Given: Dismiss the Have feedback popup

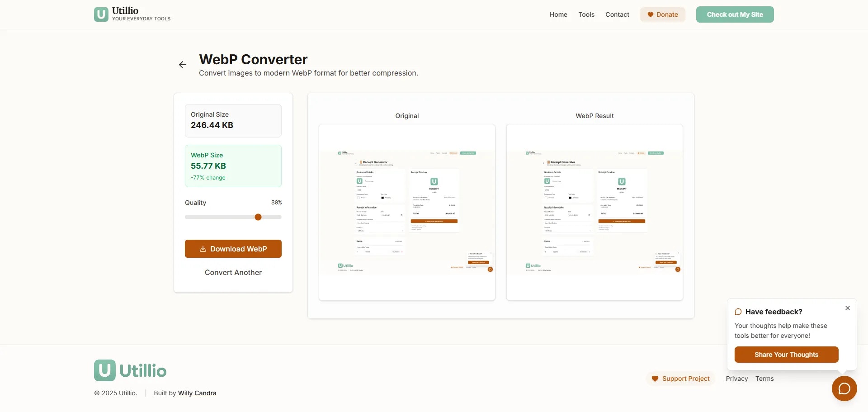Looking at the screenshot, I should (x=848, y=308).
